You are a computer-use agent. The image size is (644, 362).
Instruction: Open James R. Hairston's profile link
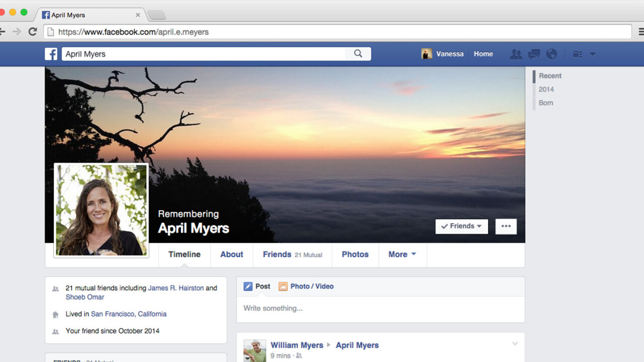(x=176, y=288)
